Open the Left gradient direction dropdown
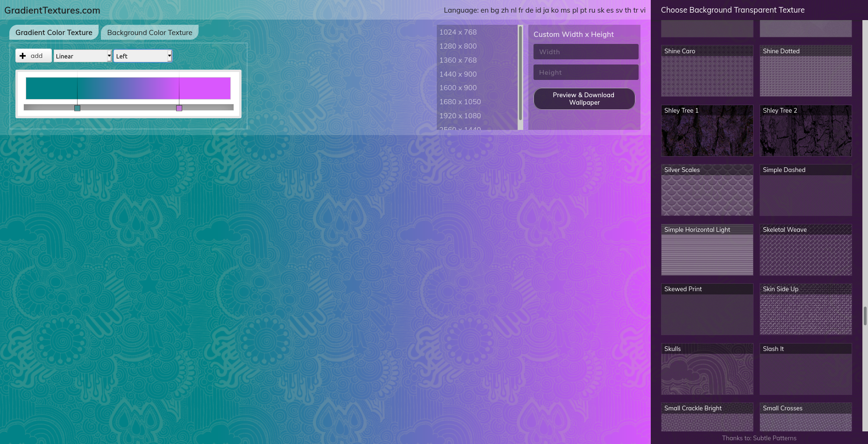 click(142, 56)
